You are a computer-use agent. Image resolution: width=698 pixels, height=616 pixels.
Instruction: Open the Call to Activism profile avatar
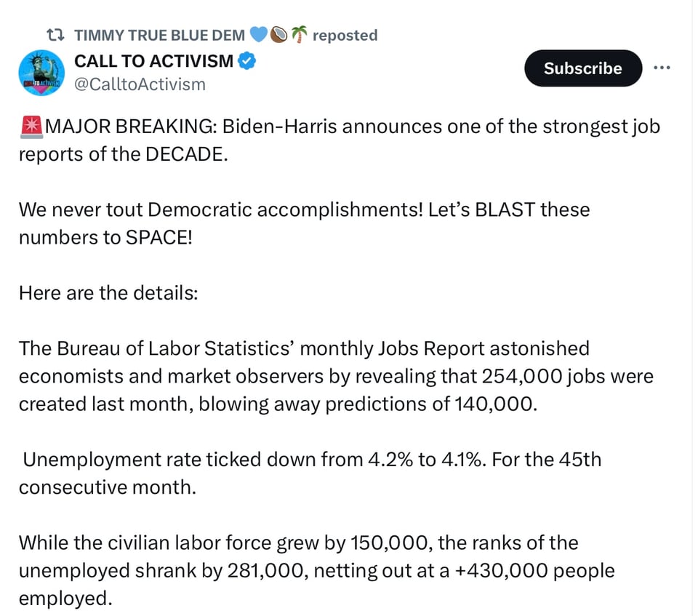tap(43, 73)
